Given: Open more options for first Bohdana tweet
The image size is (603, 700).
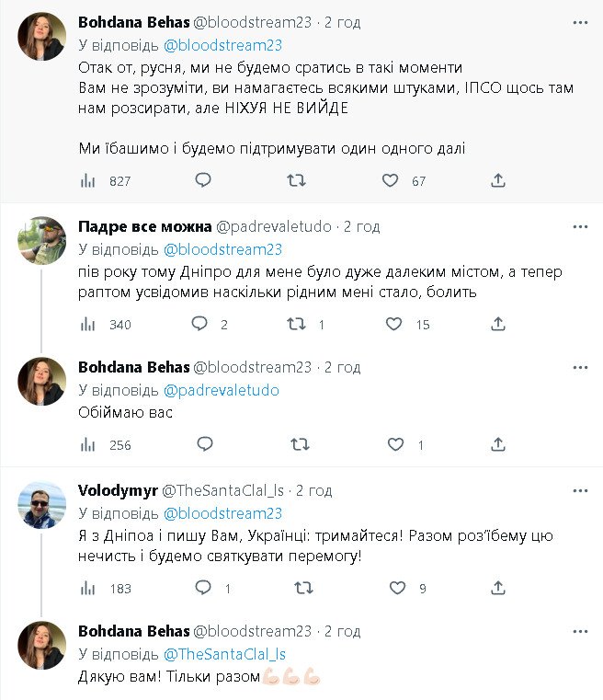Looking at the screenshot, I should 580,21.
